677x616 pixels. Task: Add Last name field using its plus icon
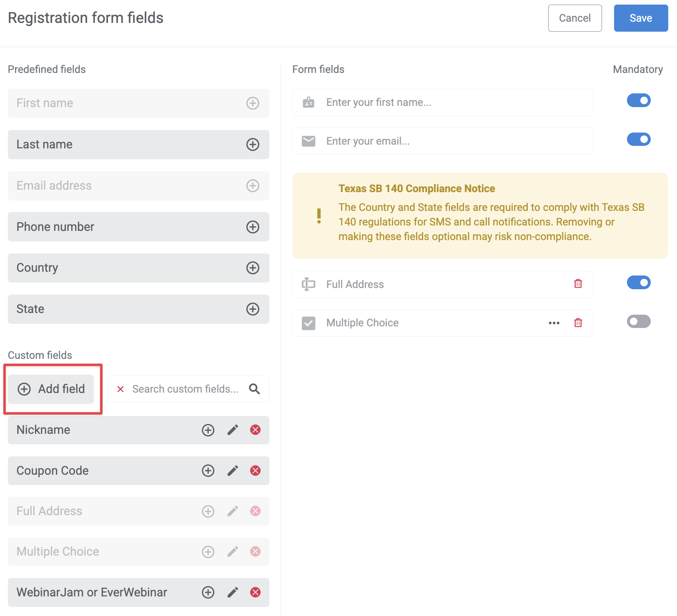point(253,145)
